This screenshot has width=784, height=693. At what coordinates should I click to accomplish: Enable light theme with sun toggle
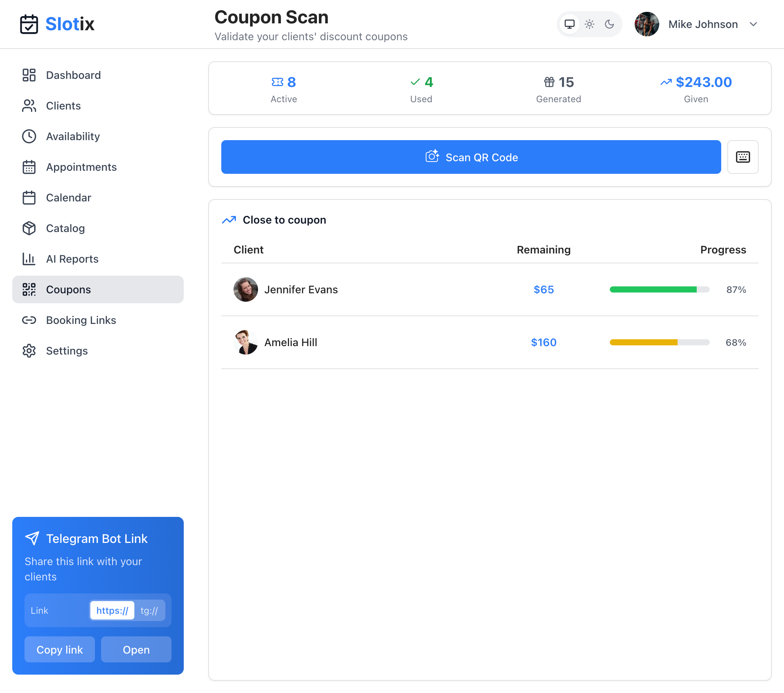(589, 24)
